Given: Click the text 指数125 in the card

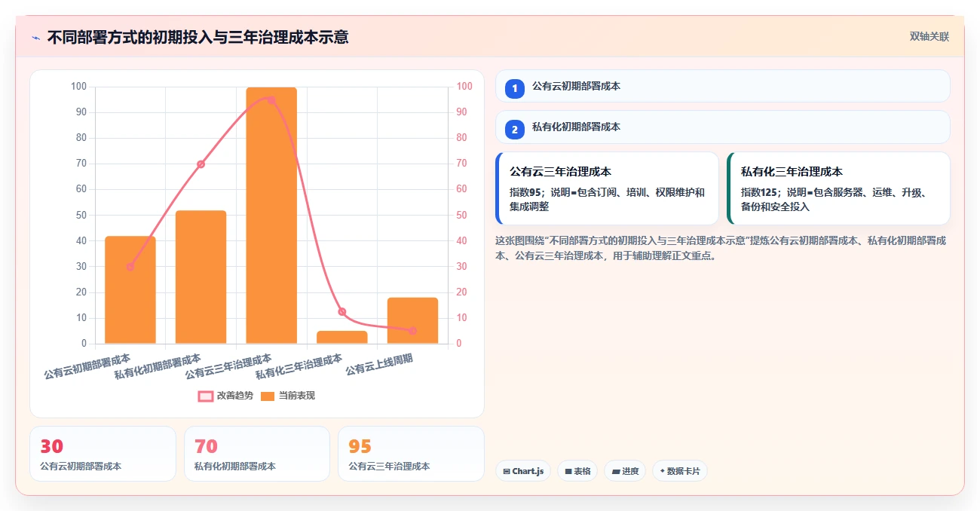Looking at the screenshot, I should (759, 192).
